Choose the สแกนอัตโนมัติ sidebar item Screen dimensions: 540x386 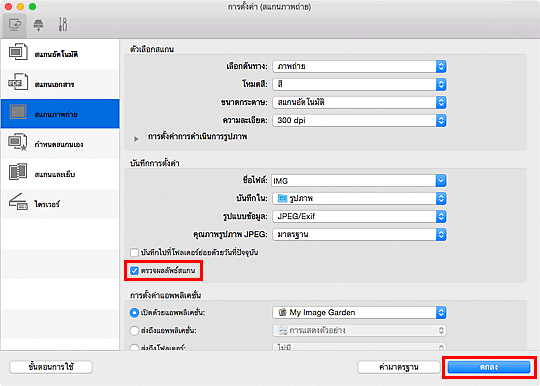click(x=60, y=54)
